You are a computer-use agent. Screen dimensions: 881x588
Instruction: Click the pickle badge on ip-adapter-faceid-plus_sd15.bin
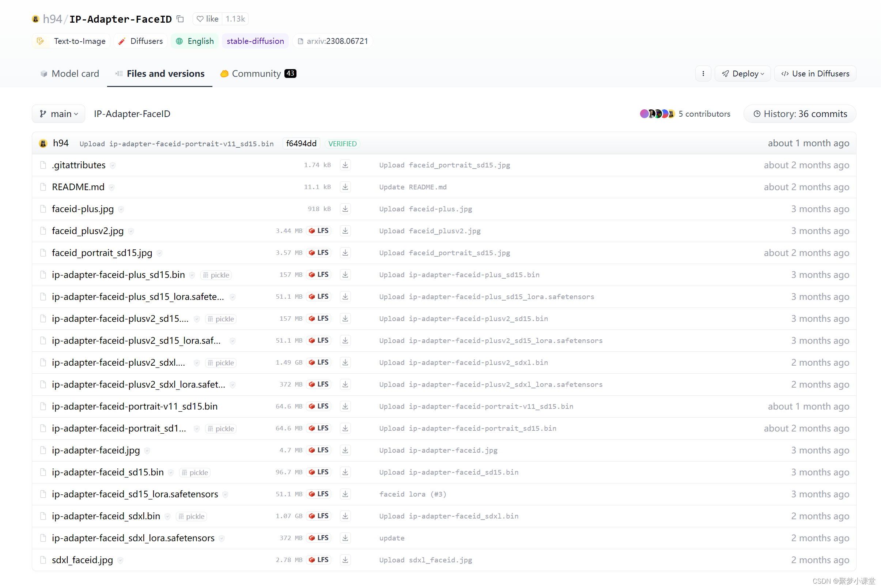click(x=216, y=275)
